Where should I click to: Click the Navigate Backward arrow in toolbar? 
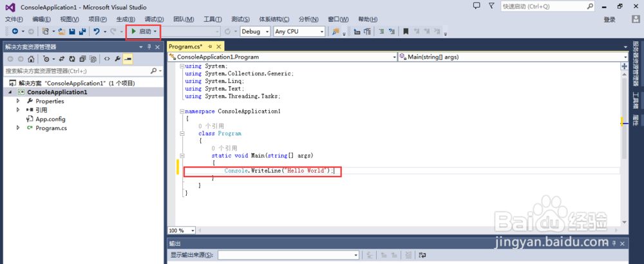[15, 31]
